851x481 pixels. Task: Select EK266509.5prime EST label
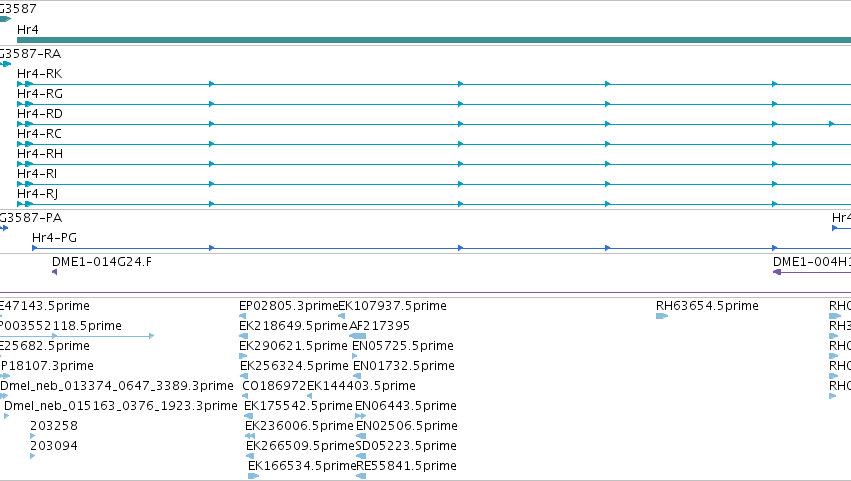[x=300, y=447]
